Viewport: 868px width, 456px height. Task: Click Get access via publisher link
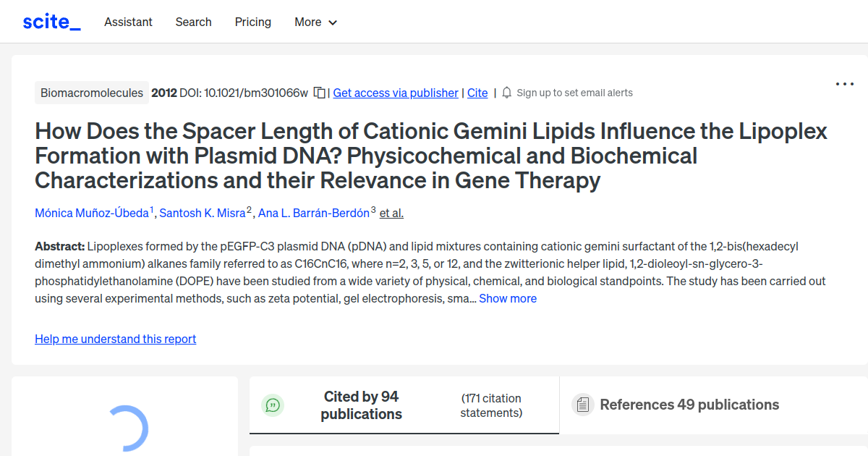click(x=395, y=93)
